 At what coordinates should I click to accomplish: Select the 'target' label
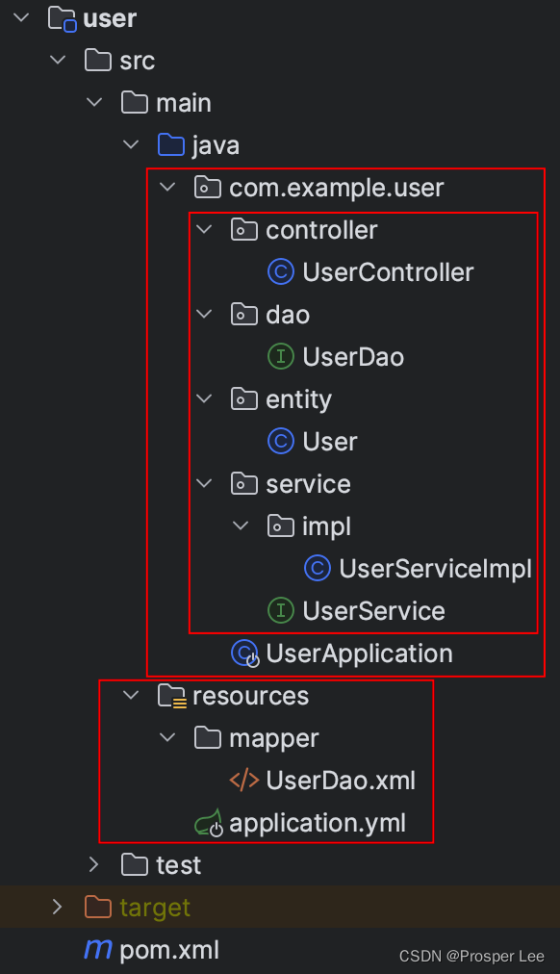coord(155,908)
